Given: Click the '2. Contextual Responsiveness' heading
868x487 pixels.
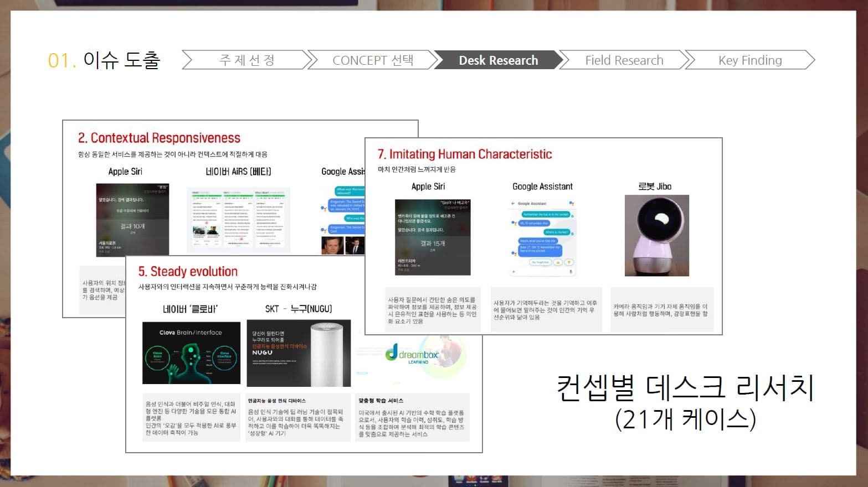Looking at the screenshot, I should coord(159,138).
